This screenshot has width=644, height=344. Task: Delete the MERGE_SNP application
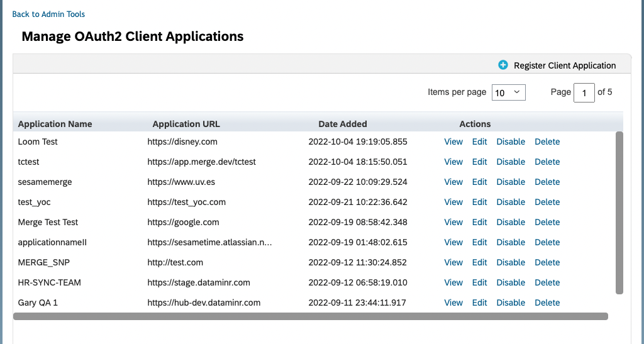[547, 262]
